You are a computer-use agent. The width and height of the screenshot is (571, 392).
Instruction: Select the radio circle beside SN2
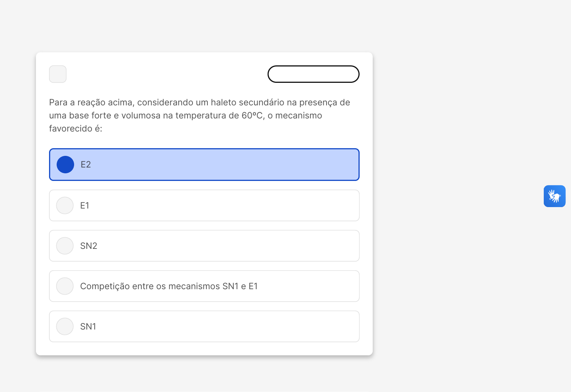pyautogui.click(x=65, y=246)
